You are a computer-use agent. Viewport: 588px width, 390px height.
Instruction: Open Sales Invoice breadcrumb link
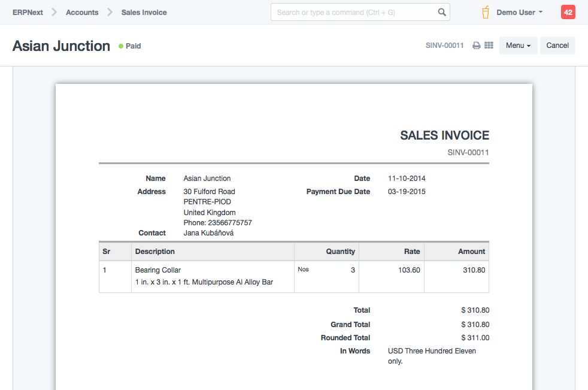(144, 12)
